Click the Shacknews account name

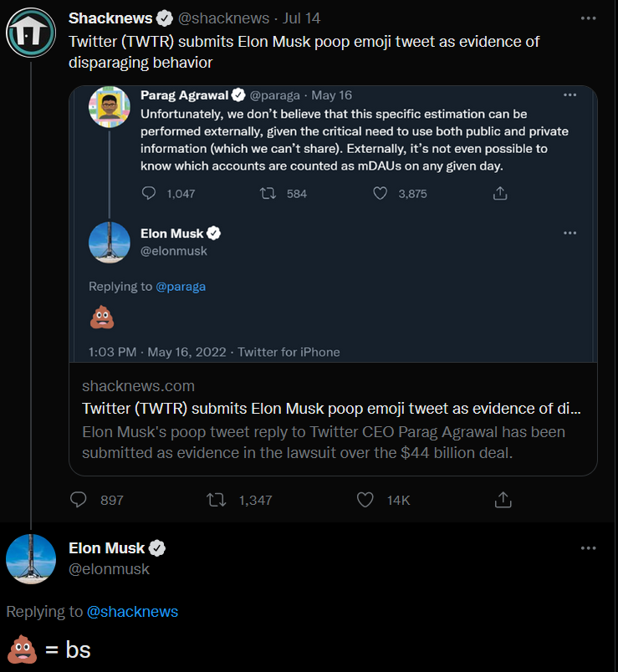[x=110, y=18]
